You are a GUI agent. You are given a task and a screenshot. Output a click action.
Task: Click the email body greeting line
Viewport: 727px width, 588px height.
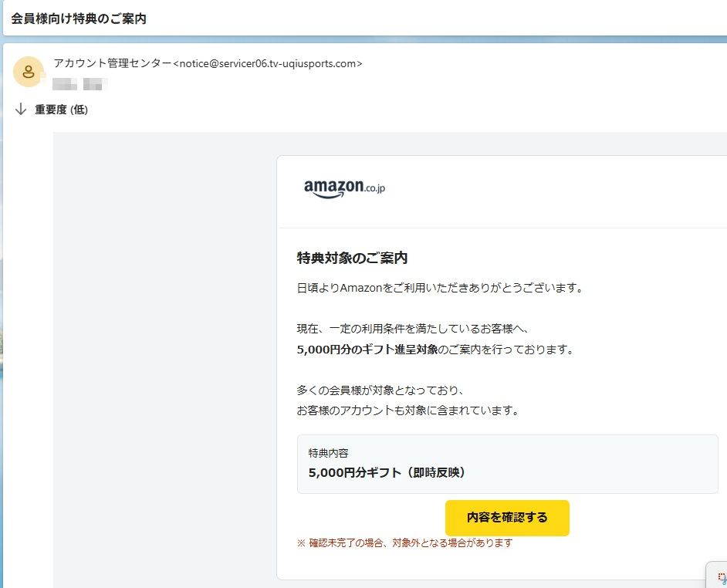pyautogui.click(x=438, y=287)
